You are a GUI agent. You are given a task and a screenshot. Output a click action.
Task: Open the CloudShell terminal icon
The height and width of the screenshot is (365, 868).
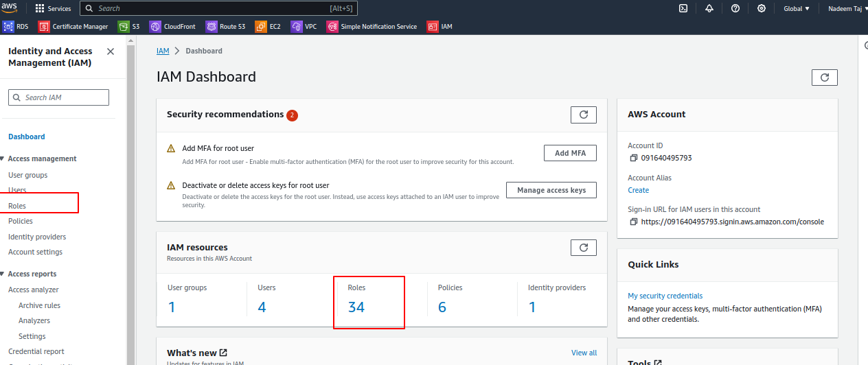point(683,8)
